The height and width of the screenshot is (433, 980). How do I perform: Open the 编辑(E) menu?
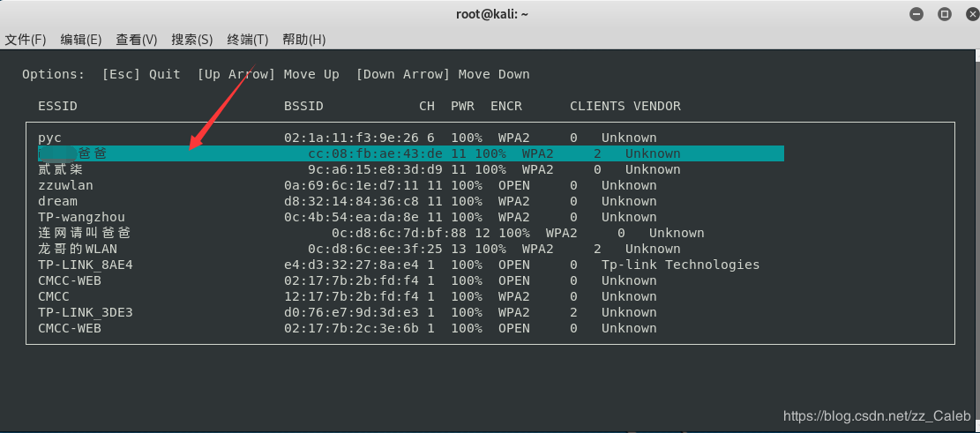(x=81, y=40)
